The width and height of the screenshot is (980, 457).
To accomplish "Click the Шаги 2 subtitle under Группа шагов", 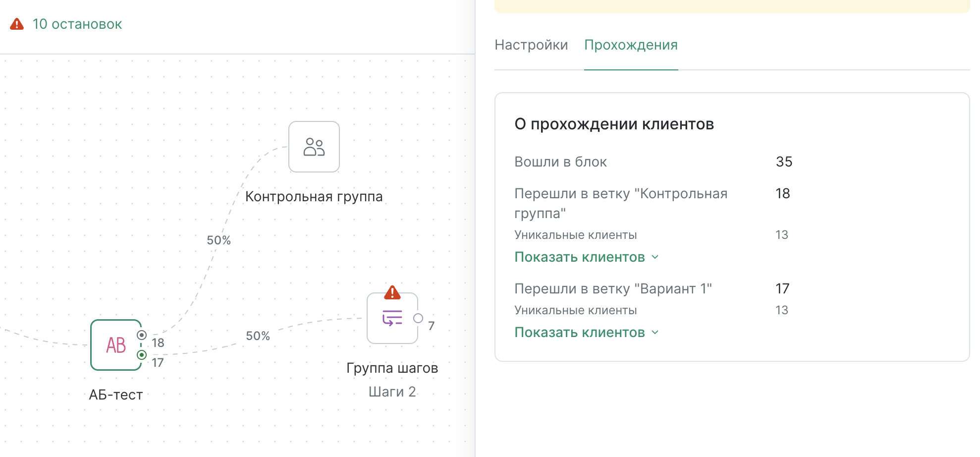I will coord(392,392).
